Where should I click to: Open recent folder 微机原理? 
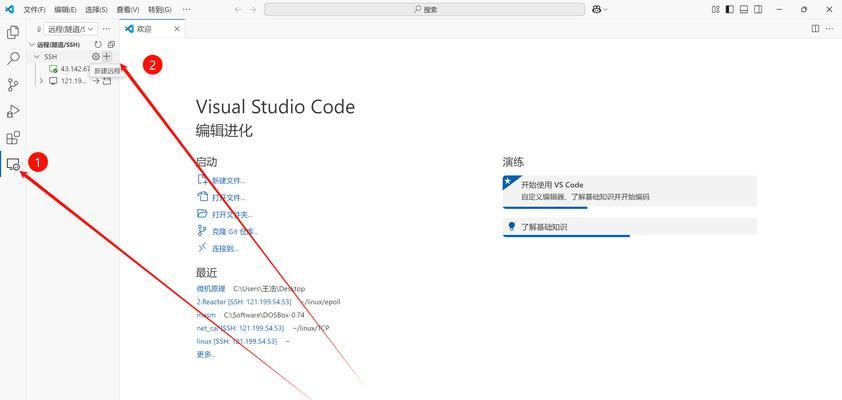pyautogui.click(x=211, y=289)
